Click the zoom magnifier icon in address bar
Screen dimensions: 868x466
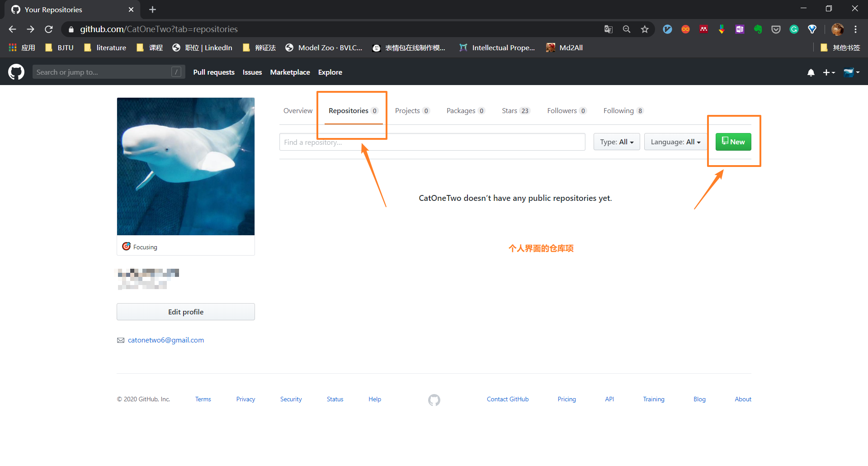(627, 29)
